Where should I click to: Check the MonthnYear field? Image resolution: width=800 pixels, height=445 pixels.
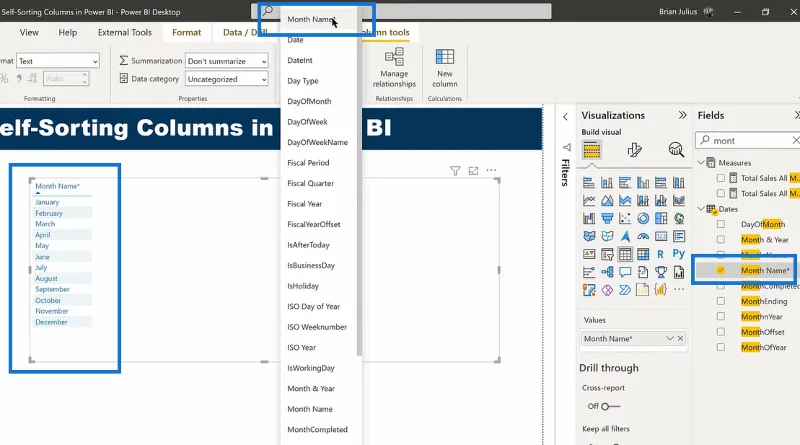720,316
